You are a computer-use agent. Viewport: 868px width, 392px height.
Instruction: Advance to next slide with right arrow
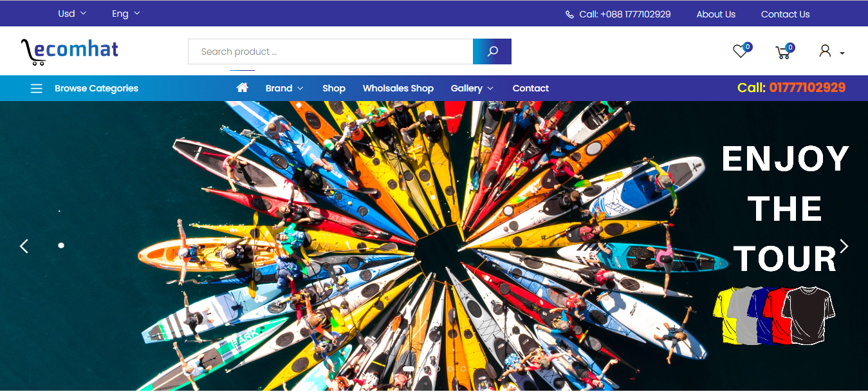tap(844, 246)
